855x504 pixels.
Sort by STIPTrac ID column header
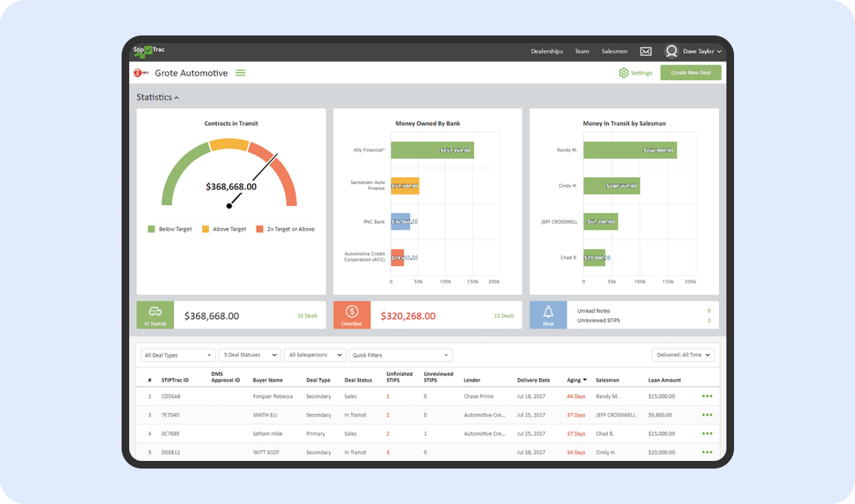tap(175, 380)
